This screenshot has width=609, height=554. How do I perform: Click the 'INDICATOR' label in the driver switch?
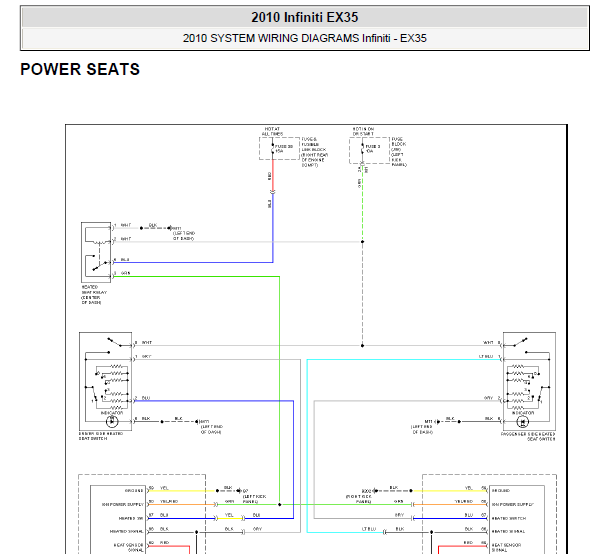click(x=112, y=413)
